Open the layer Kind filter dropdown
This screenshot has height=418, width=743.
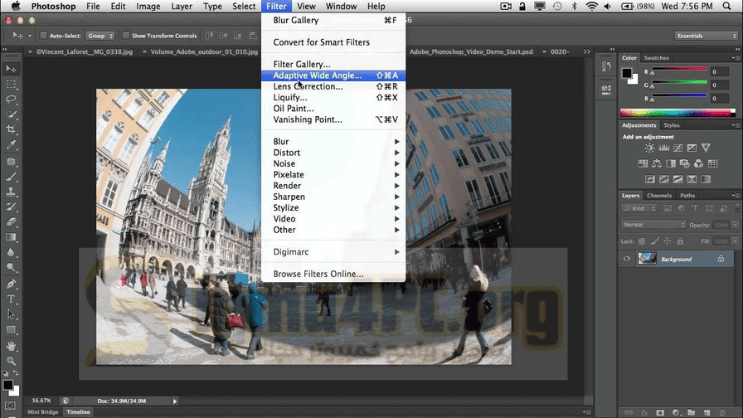tap(639, 208)
